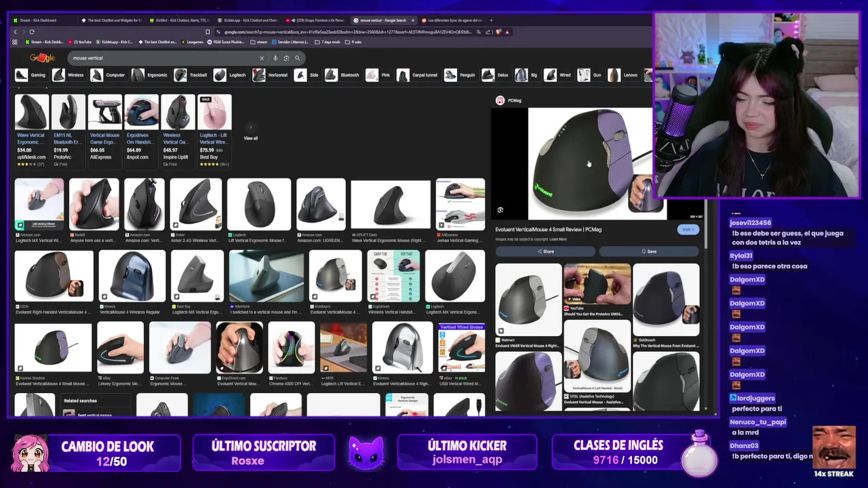Click the browser back arrow

(x=15, y=32)
